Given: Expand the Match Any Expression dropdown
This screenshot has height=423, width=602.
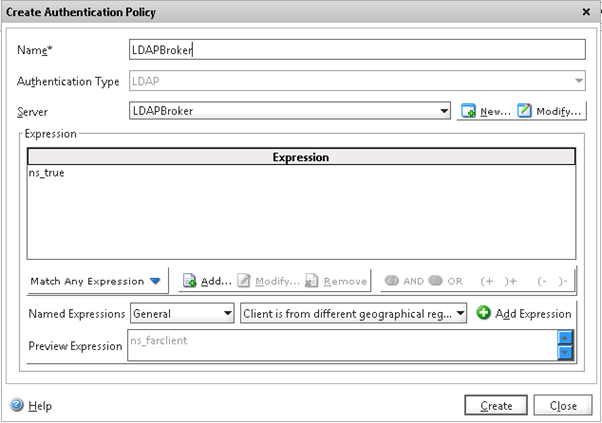Looking at the screenshot, I should [x=95, y=281].
